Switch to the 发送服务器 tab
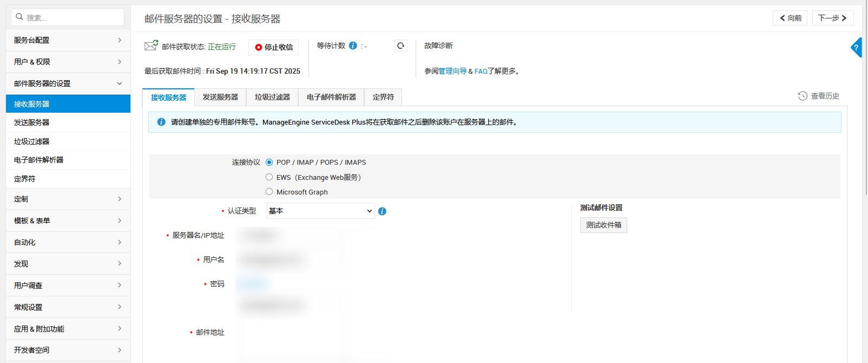Screen dimensions: 868x363 220,97
